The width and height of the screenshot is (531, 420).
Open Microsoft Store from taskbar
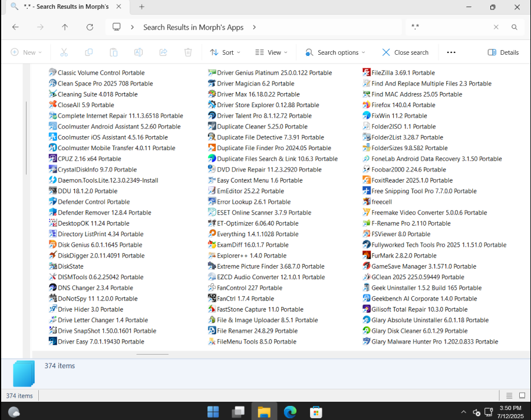pyautogui.click(x=316, y=412)
